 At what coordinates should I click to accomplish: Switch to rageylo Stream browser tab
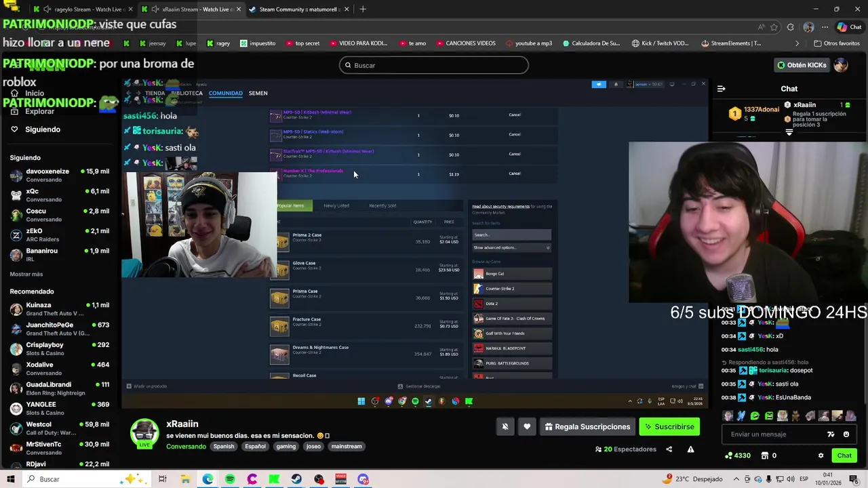[83, 9]
